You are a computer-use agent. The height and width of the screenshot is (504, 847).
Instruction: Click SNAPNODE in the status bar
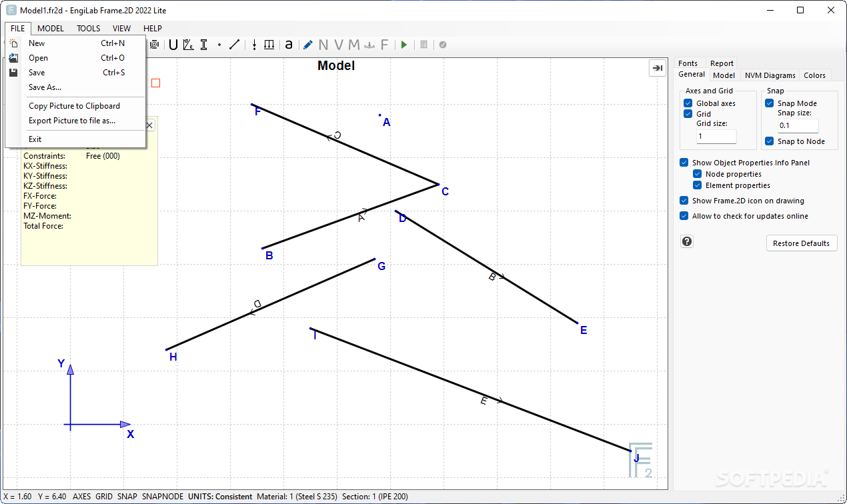pos(162,497)
